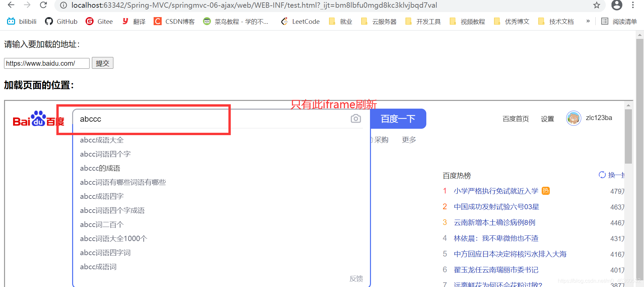The image size is (644, 287).
Task: Click the iframe vertical scrollbar thumb
Action: pos(628,136)
